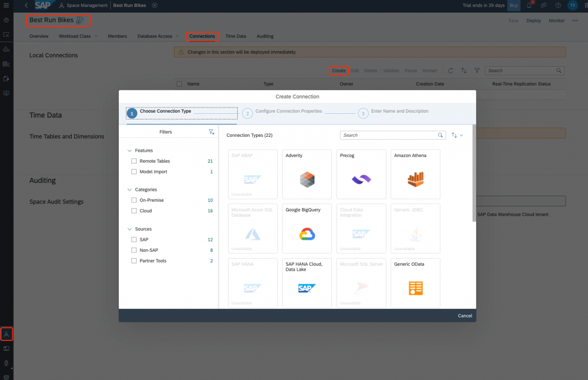Filter the local connections table
The width and height of the screenshot is (588, 380).
477,71
